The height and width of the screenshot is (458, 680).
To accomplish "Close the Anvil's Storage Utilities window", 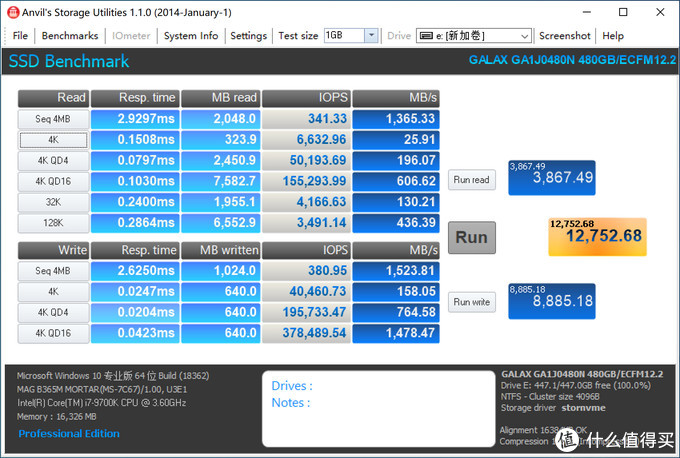I will pos(661,12).
